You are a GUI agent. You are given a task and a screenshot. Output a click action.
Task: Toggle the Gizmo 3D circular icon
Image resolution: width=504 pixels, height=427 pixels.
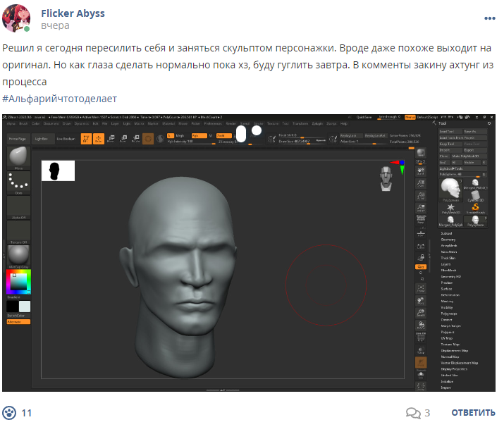148,139
